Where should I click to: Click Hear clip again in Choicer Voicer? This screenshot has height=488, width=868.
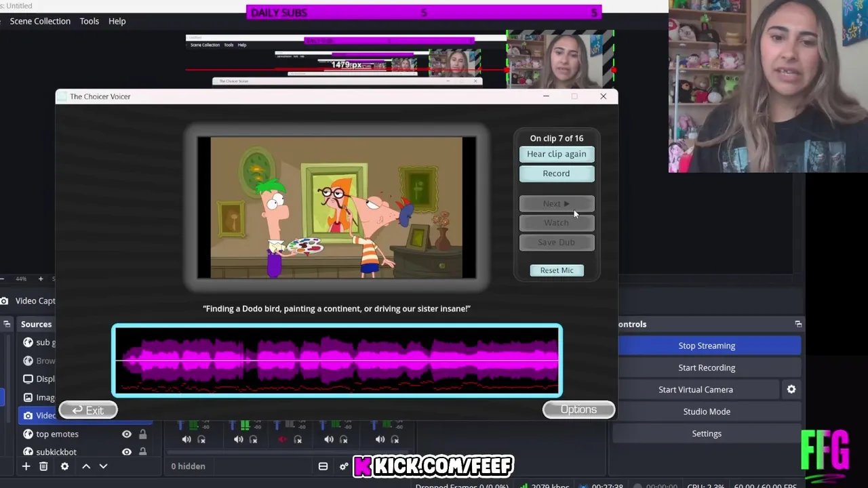click(x=557, y=154)
